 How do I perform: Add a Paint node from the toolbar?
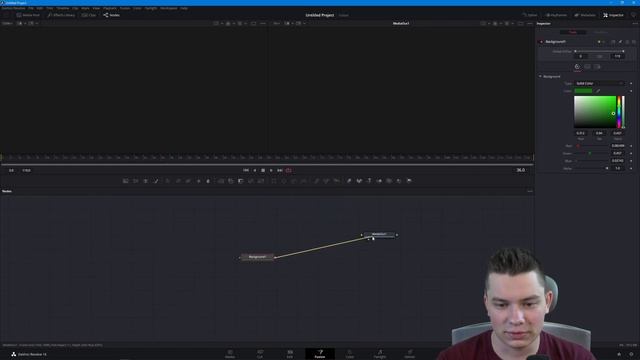click(156, 181)
